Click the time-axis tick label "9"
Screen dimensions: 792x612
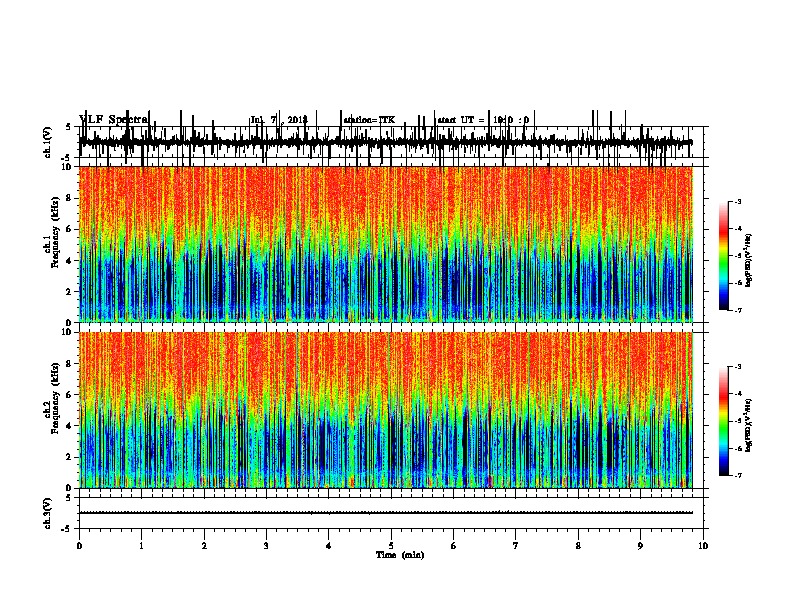coord(640,545)
